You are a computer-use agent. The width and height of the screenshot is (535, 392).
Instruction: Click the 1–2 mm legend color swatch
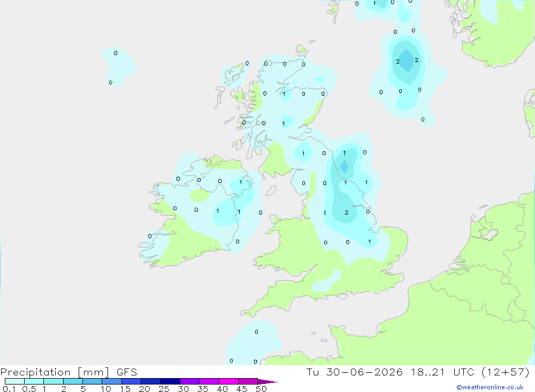point(53,381)
